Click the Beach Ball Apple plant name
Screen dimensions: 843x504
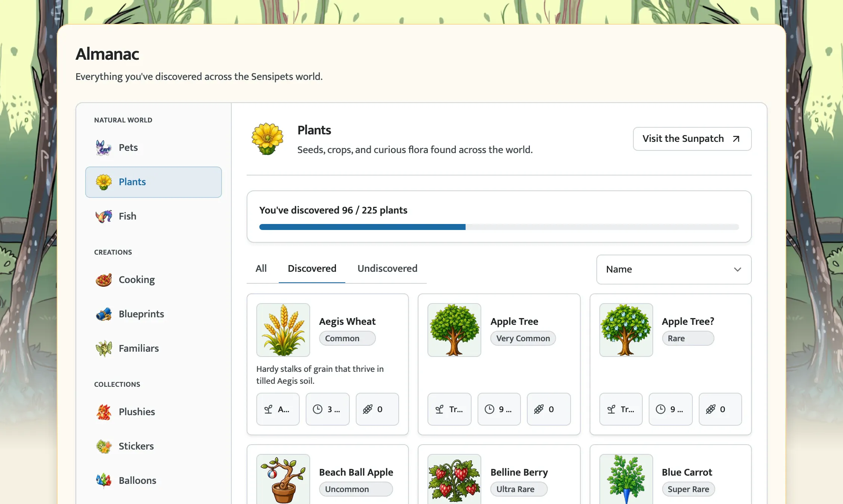point(356,472)
